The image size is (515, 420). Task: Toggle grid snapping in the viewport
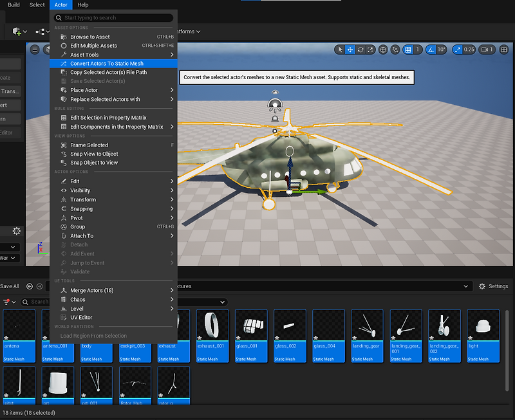tap(409, 50)
